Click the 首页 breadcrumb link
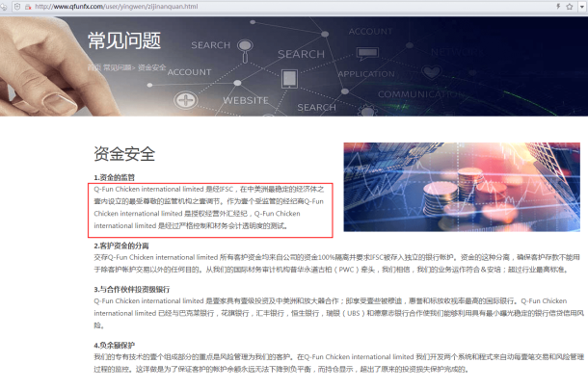Screen dimensions: 588x389 click(x=94, y=67)
